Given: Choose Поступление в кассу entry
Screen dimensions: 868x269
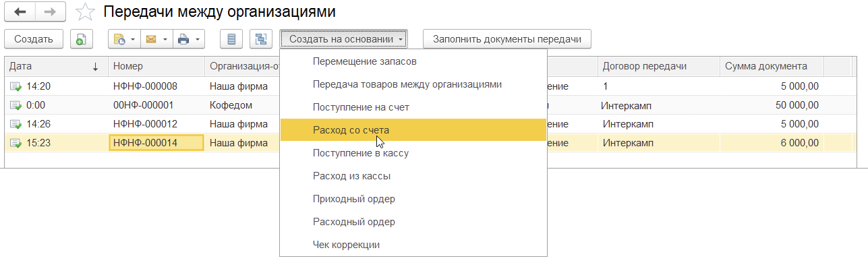Looking at the screenshot, I should pyautogui.click(x=413, y=153).
